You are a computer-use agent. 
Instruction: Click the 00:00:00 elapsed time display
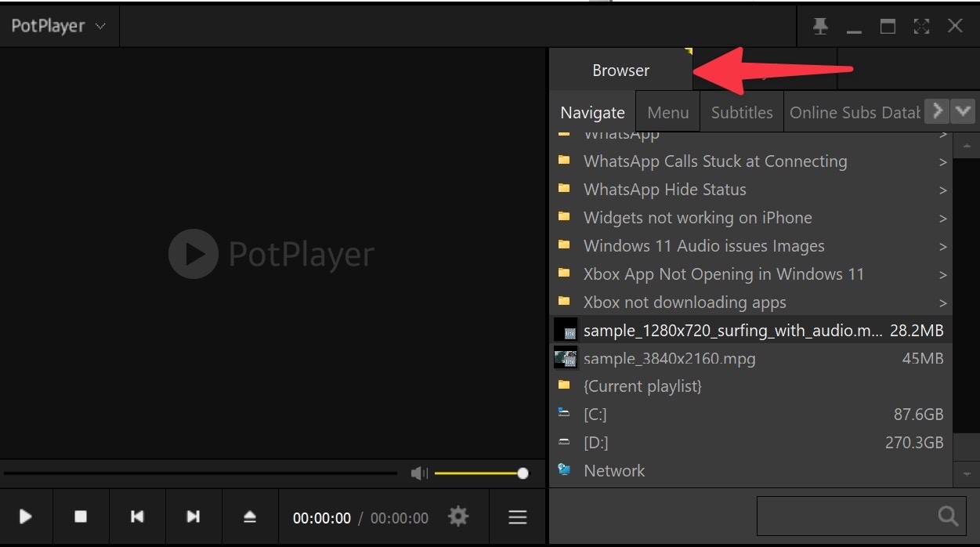click(322, 518)
